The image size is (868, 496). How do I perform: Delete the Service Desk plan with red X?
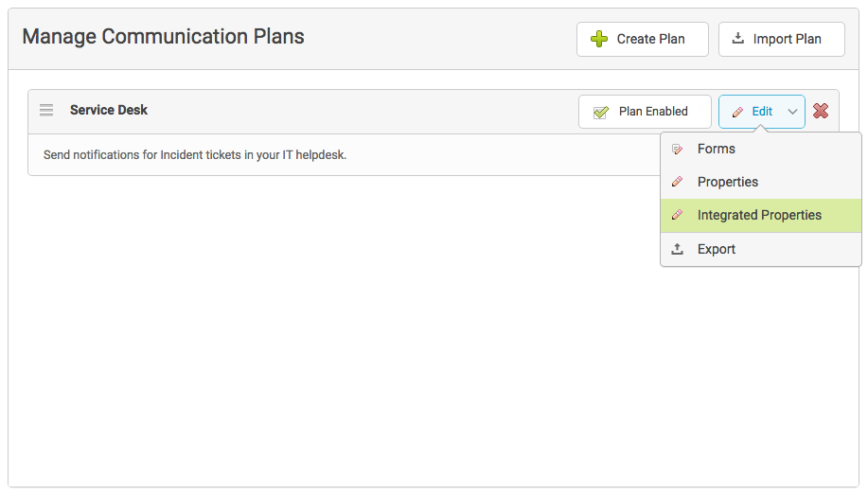(821, 111)
